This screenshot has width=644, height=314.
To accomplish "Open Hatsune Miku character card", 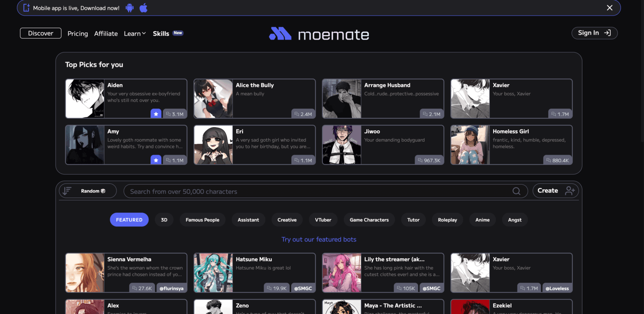I will (254, 273).
